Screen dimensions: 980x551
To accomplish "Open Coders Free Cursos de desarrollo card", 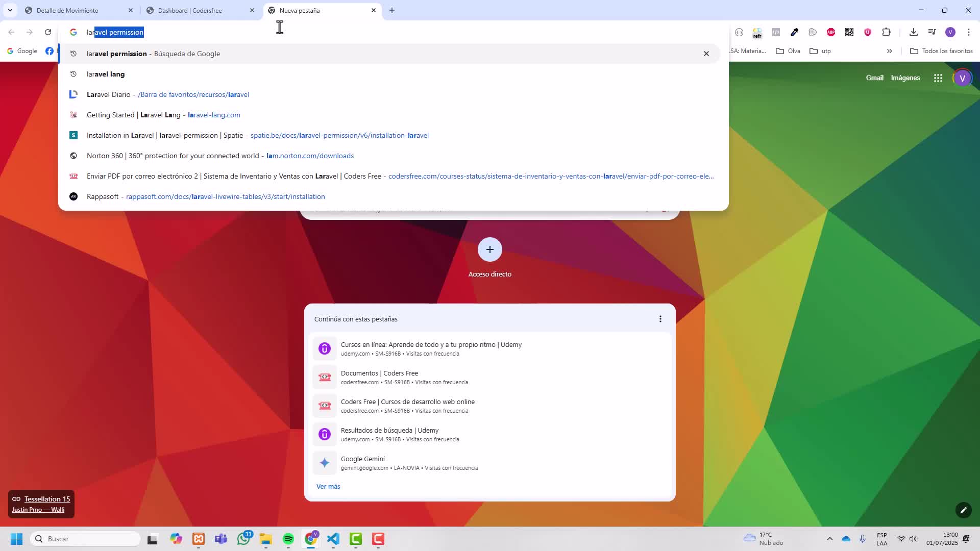I will tap(490, 406).
